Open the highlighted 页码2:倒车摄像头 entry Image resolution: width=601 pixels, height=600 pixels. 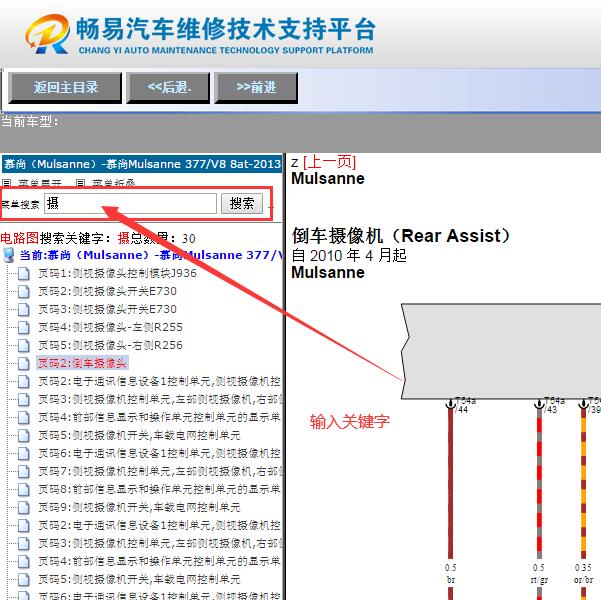[82, 363]
